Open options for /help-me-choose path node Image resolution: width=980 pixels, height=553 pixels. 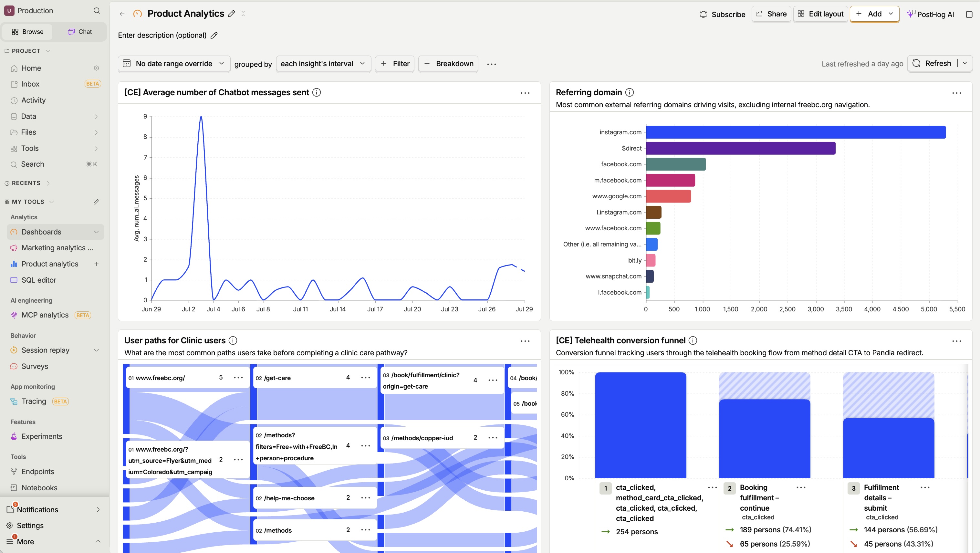(366, 497)
